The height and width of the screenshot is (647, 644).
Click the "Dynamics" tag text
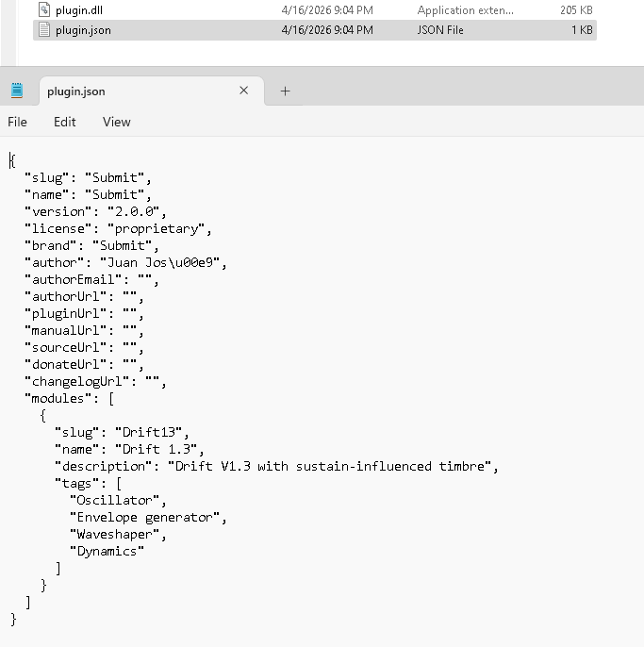click(x=107, y=551)
